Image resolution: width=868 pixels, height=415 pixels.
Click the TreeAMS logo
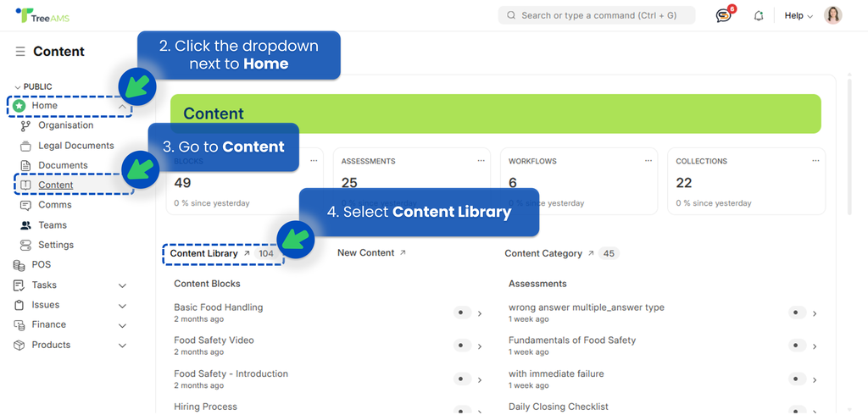[44, 15]
